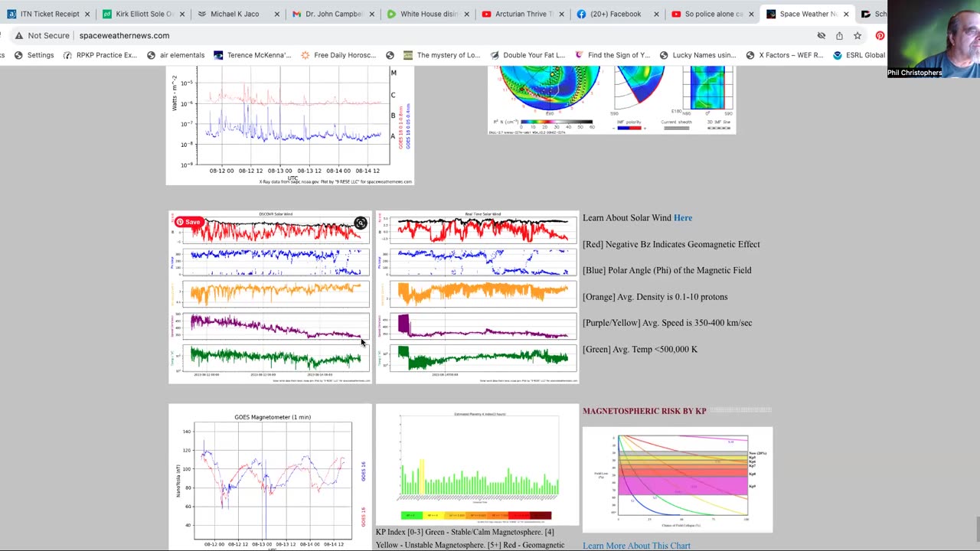The width and height of the screenshot is (980, 551).
Task: Click the '[Orange] Avg. Density is 0.1-10 protons' text
Action: pyautogui.click(x=655, y=297)
